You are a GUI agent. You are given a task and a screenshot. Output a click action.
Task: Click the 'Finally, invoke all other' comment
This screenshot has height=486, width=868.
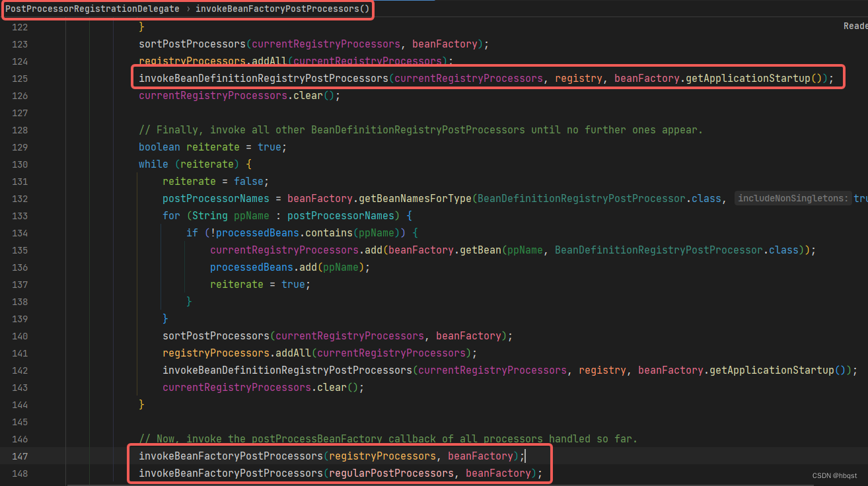pyautogui.click(x=421, y=130)
